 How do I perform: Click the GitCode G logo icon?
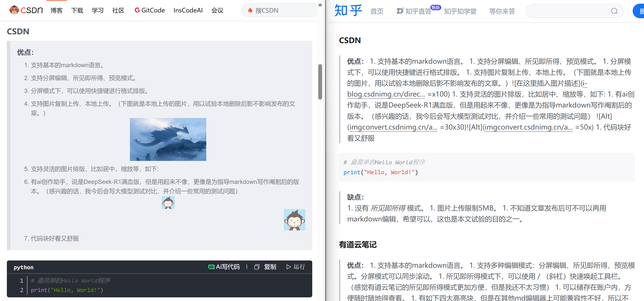137,10
